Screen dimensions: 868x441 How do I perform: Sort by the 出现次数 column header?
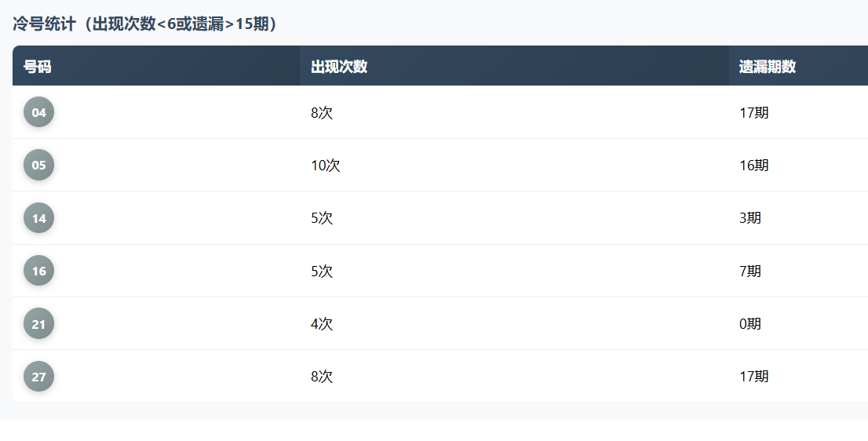tap(339, 67)
